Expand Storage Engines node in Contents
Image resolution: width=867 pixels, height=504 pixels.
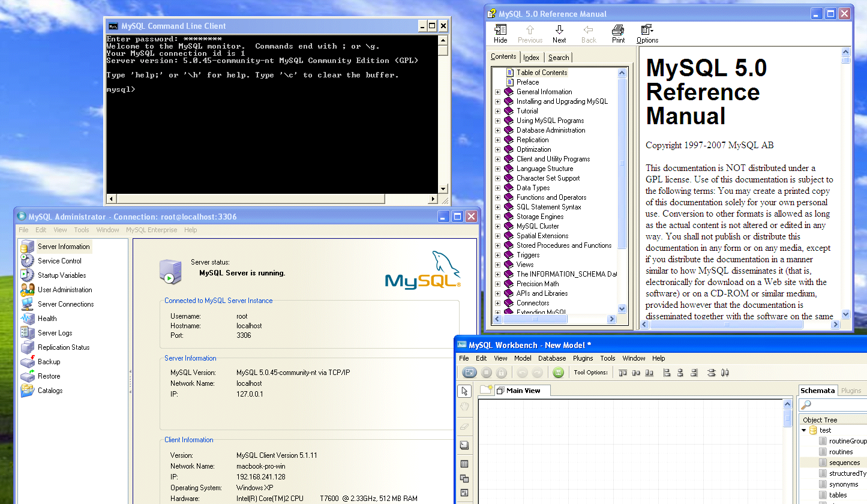pos(497,217)
